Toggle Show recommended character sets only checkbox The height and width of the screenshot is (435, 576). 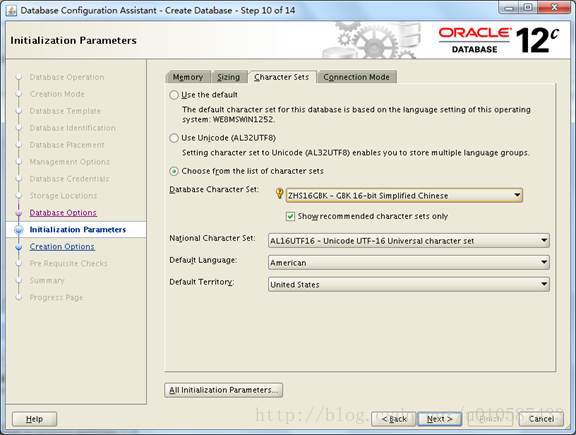[290, 216]
